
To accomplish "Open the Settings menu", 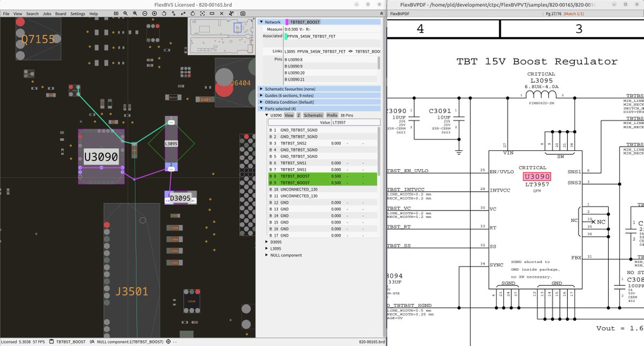I will pos(78,13).
